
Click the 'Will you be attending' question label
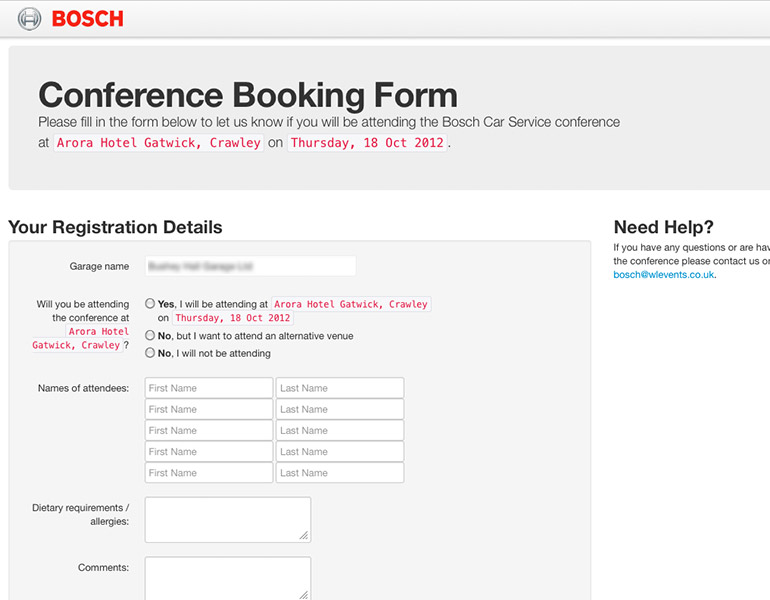click(81, 325)
